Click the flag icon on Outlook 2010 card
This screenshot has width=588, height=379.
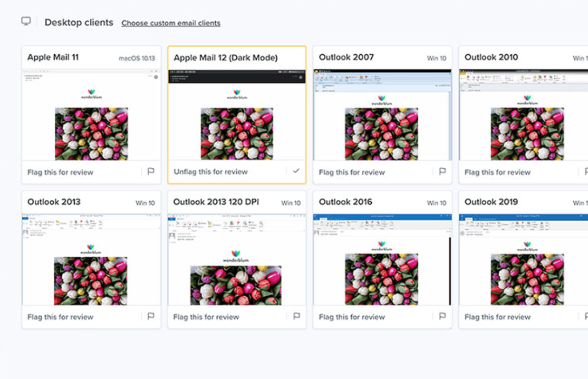click(x=586, y=171)
